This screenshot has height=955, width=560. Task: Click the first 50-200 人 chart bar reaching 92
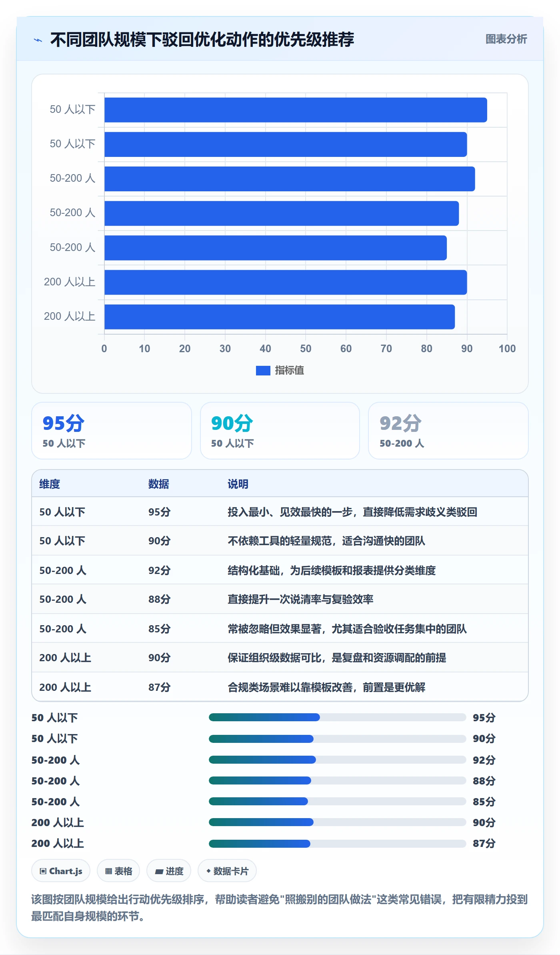point(290,179)
